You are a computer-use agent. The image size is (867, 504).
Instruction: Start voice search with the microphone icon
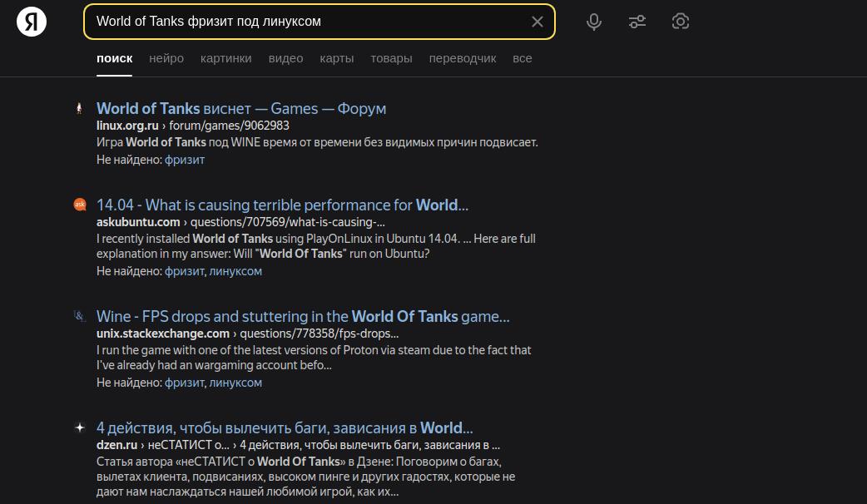[594, 22]
